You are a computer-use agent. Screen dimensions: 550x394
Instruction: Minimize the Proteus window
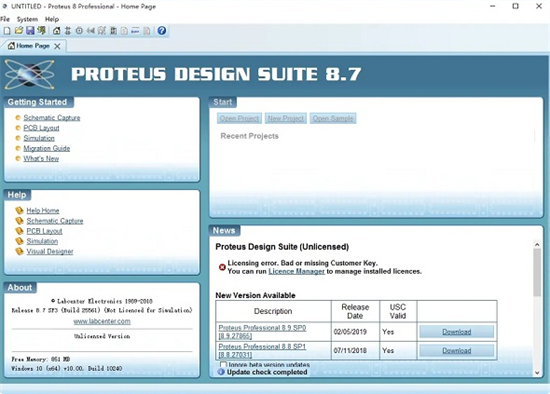click(x=492, y=6)
